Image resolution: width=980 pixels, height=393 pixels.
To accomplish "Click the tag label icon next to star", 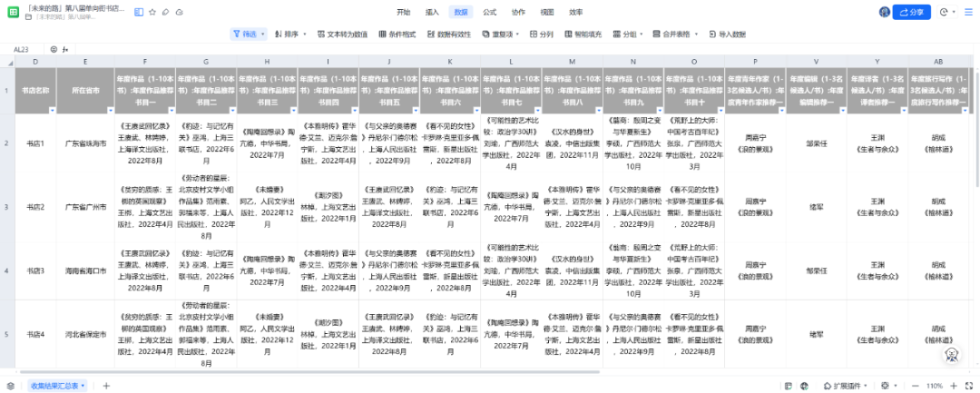I will coord(166,12).
